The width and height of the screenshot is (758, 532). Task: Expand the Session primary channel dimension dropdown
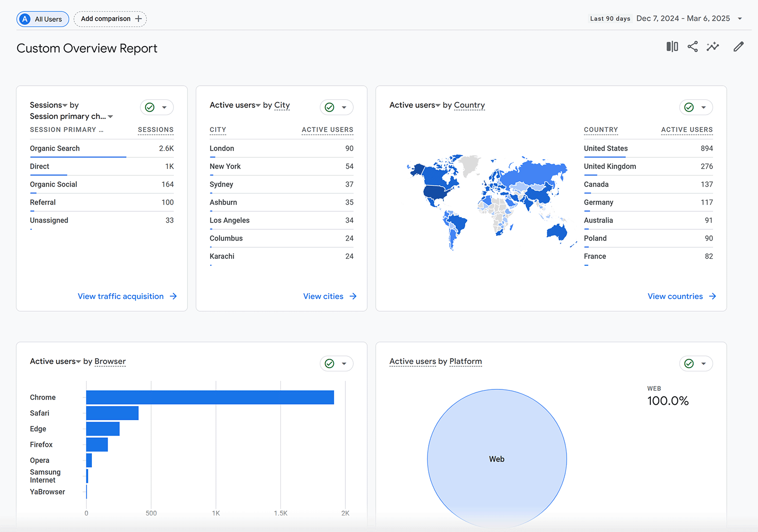110,116
